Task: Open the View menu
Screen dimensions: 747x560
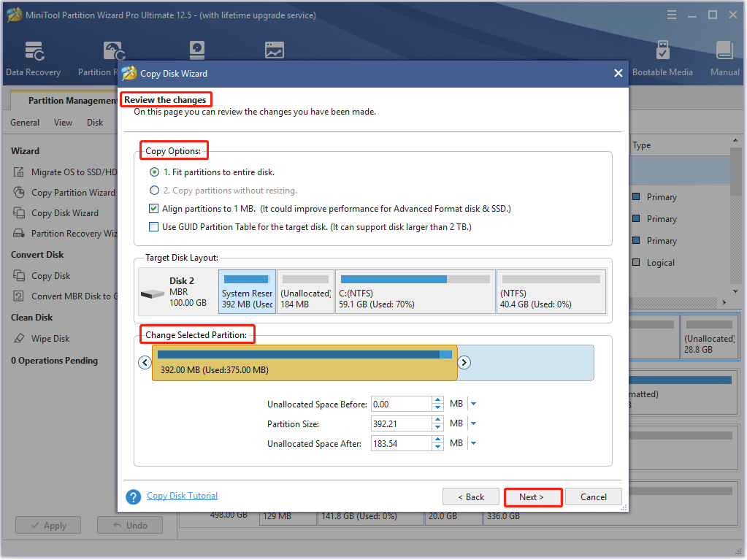Action: point(63,123)
